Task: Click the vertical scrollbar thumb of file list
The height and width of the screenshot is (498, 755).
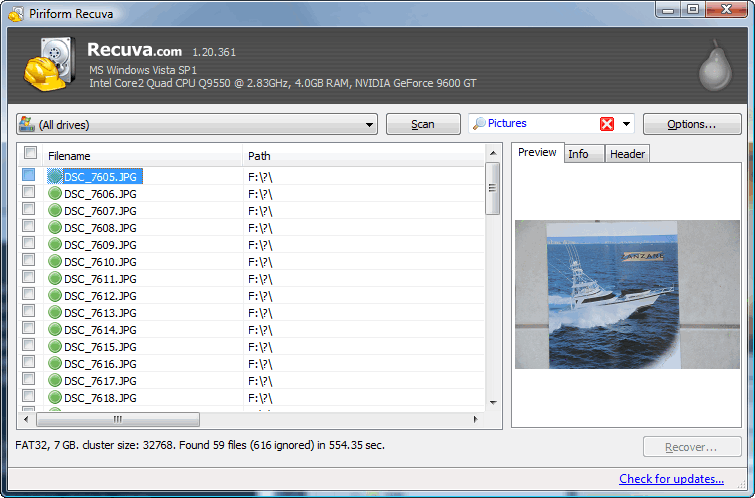Action: point(492,188)
